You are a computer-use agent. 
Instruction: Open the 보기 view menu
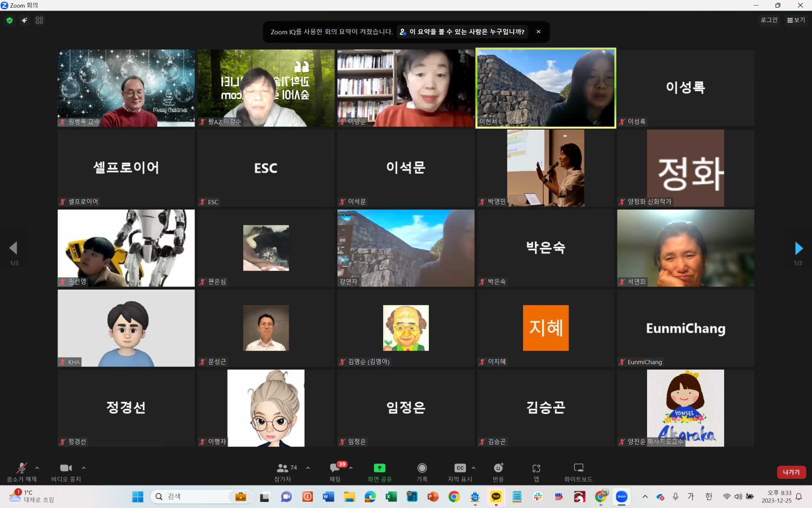pyautogui.click(x=796, y=20)
